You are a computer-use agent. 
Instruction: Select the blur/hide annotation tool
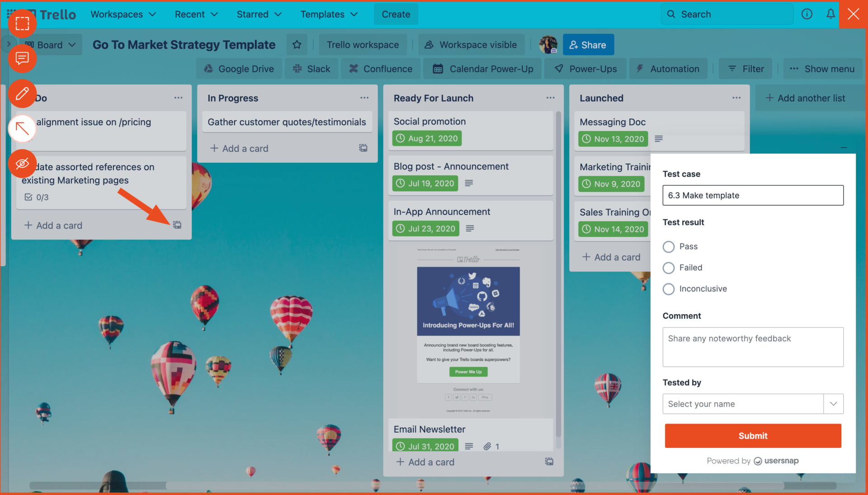[22, 163]
